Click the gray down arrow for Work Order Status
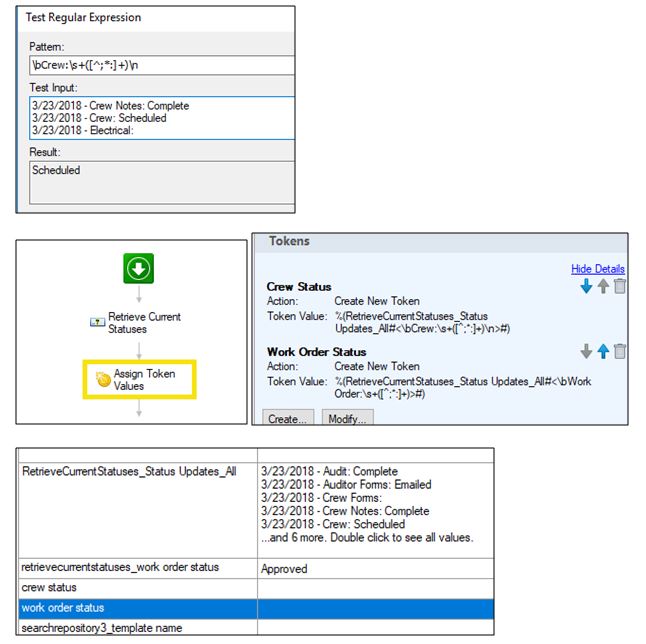The image size is (646, 644). 585,351
